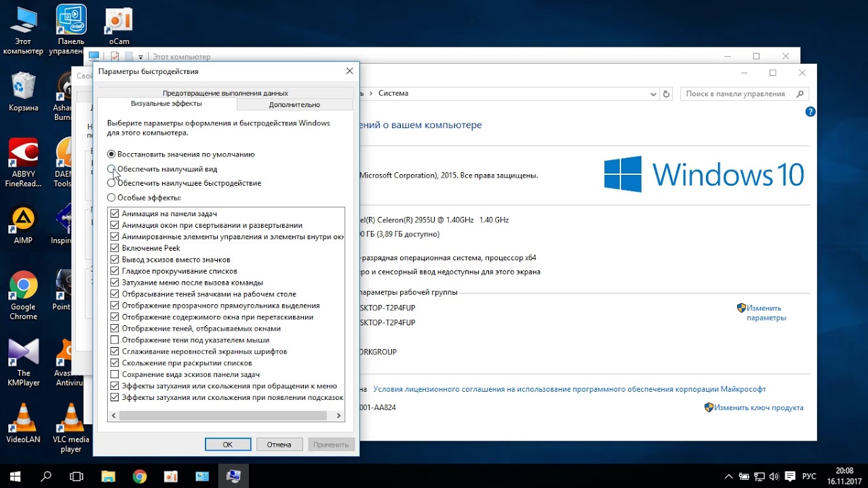Open Explorer quick access toolbar dropdown

coord(140,57)
